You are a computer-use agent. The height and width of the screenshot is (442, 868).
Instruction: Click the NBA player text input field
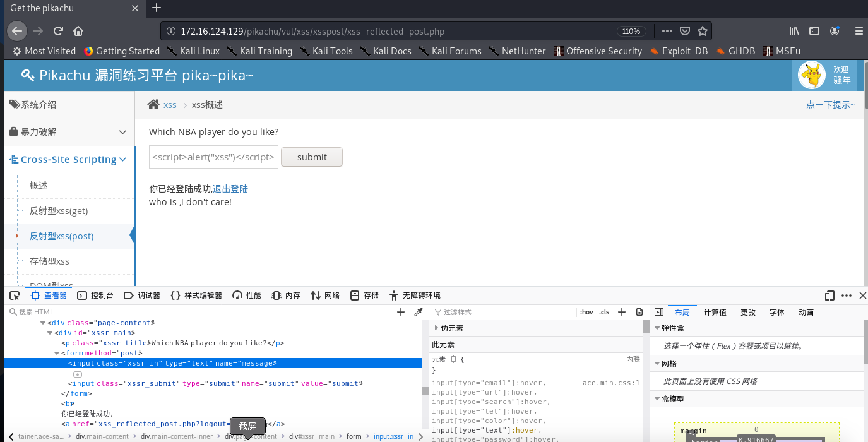pyautogui.click(x=213, y=157)
